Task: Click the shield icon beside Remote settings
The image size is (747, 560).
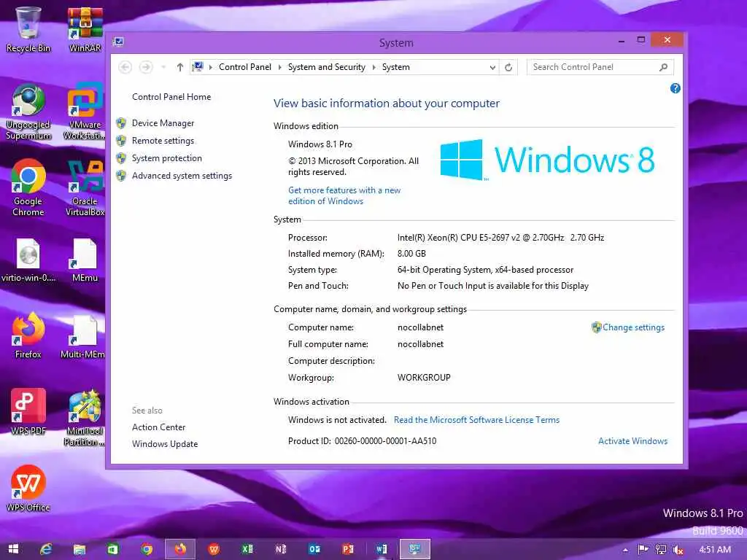Action: coord(122,141)
